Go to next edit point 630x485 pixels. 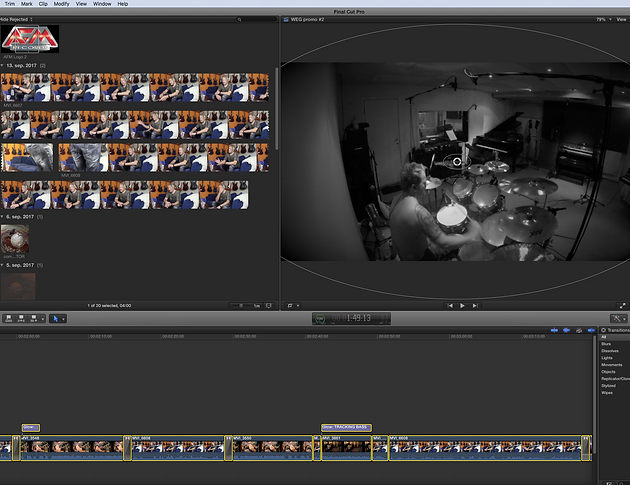point(475,306)
